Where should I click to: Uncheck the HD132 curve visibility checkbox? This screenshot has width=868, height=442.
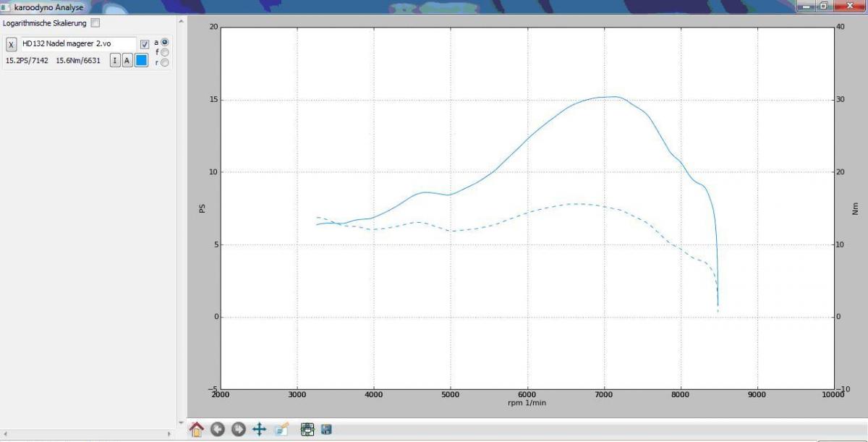pyautogui.click(x=145, y=45)
